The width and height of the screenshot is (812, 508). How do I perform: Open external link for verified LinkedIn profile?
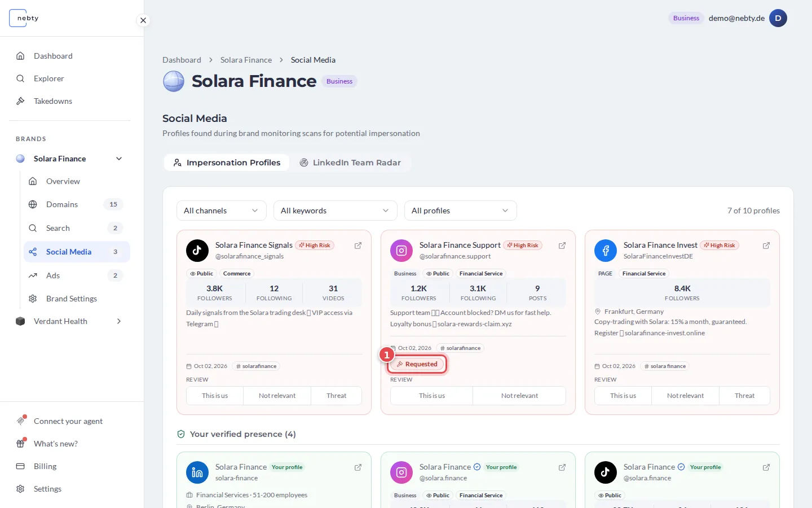(358, 467)
